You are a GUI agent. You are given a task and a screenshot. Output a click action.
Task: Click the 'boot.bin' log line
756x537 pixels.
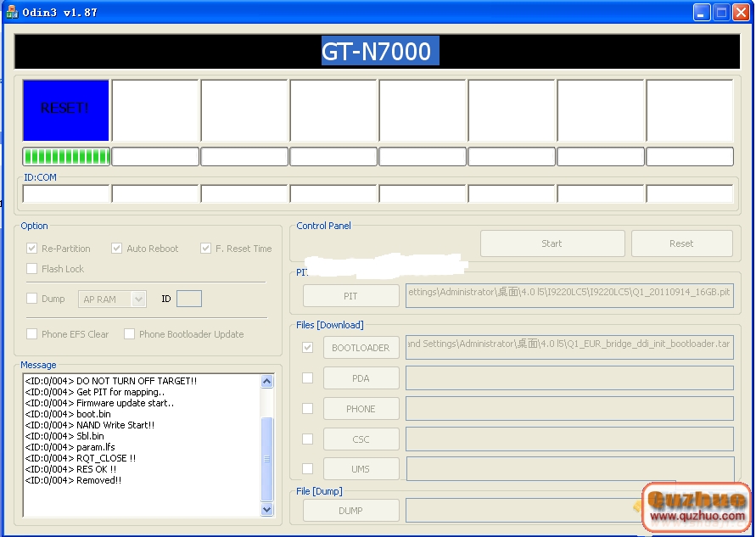68,414
